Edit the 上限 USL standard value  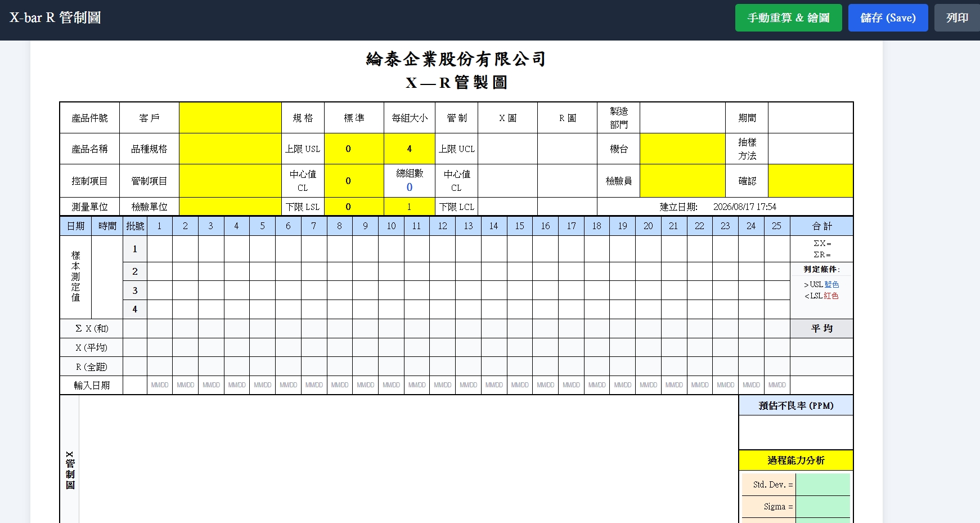click(354, 149)
